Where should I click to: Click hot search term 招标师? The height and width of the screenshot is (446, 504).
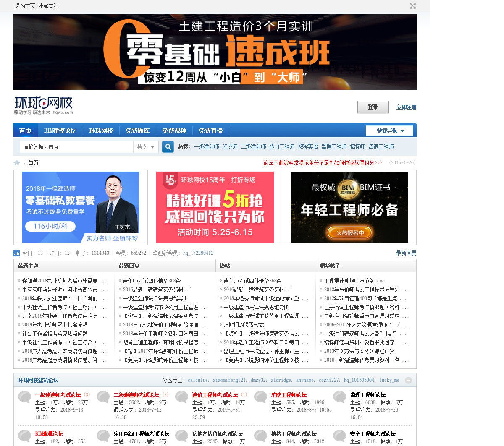pos(358,146)
